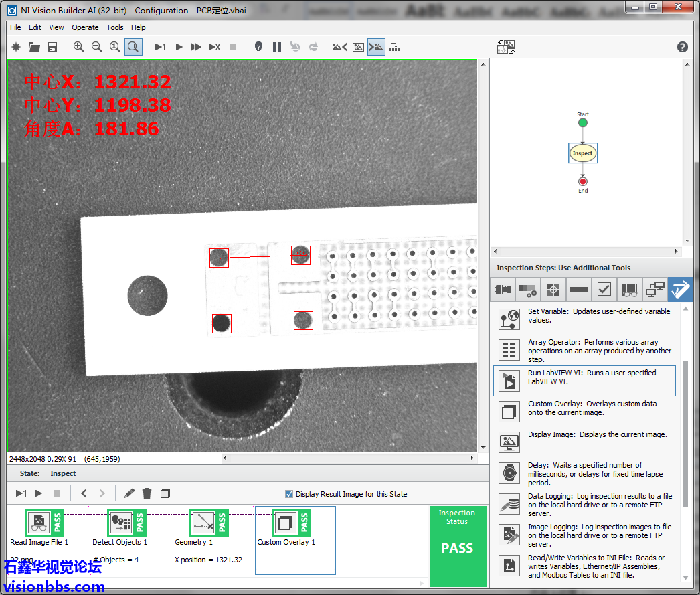
Task: Click the tools palette down scroll arrow
Action: 685,577
